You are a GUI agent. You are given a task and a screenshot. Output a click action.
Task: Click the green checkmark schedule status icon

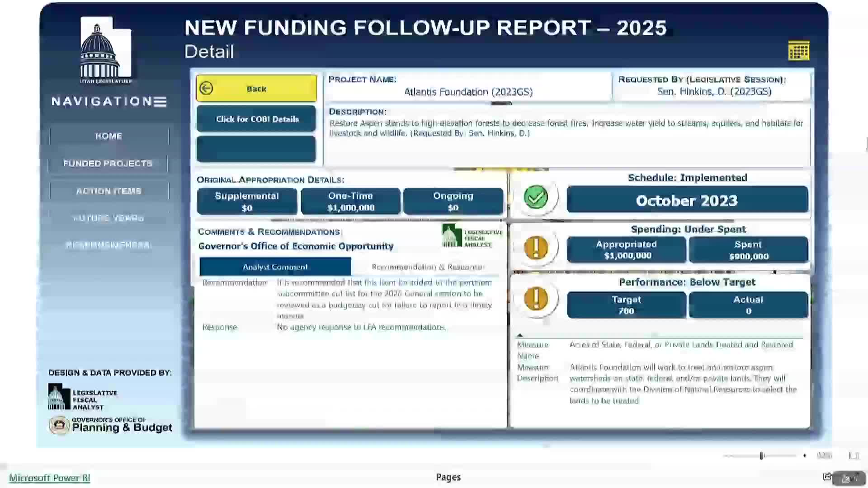coord(536,197)
